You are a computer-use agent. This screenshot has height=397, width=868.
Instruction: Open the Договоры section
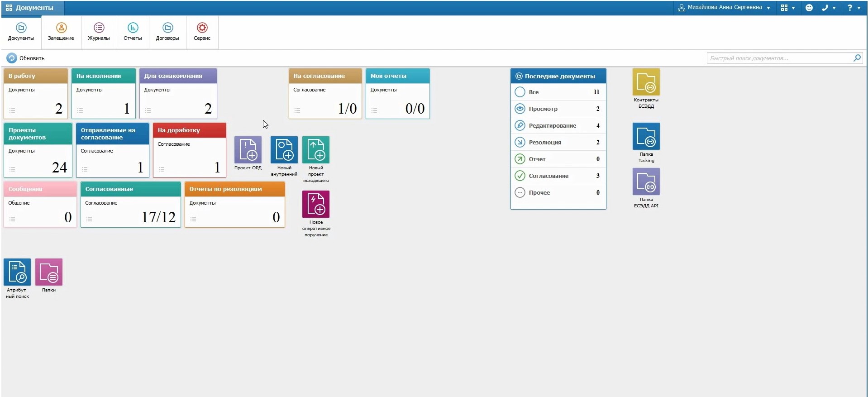167,32
